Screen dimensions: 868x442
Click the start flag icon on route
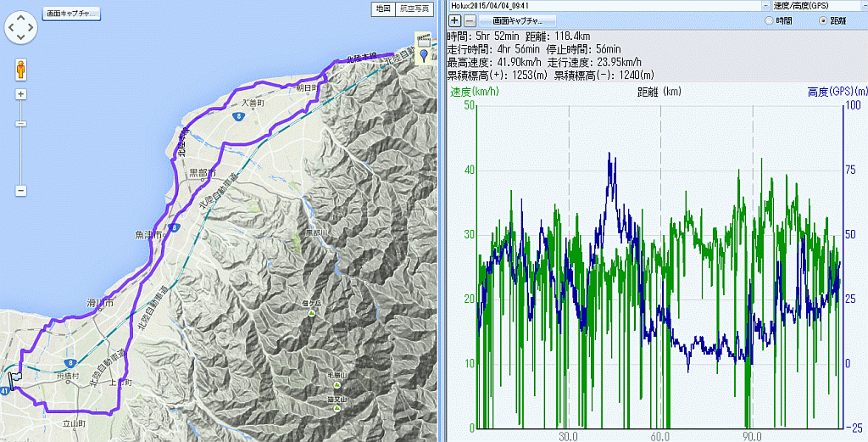[15, 379]
